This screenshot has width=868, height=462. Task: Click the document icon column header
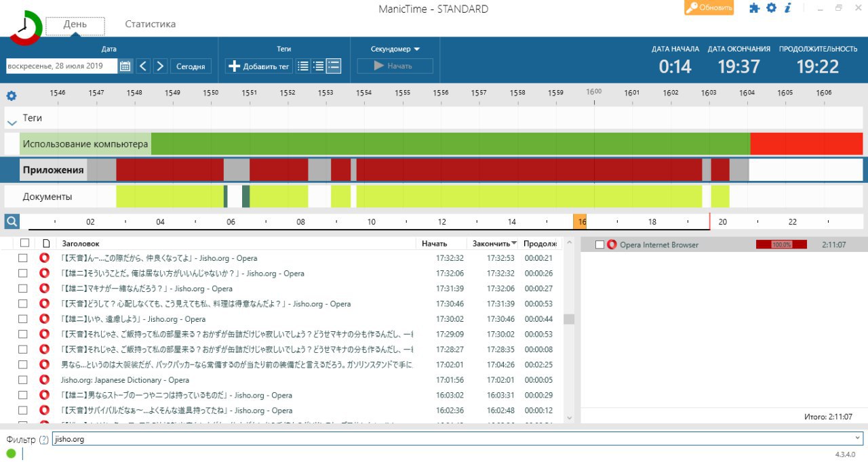coord(46,243)
